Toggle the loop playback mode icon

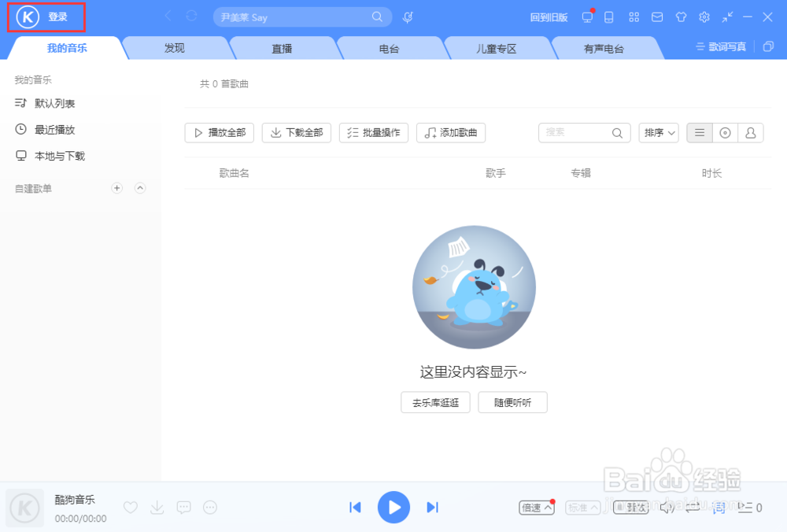(x=693, y=508)
